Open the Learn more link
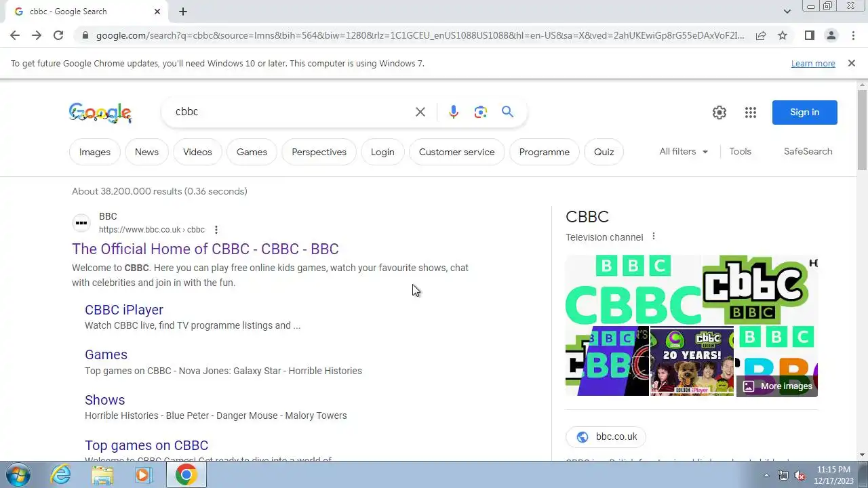 tap(813, 63)
